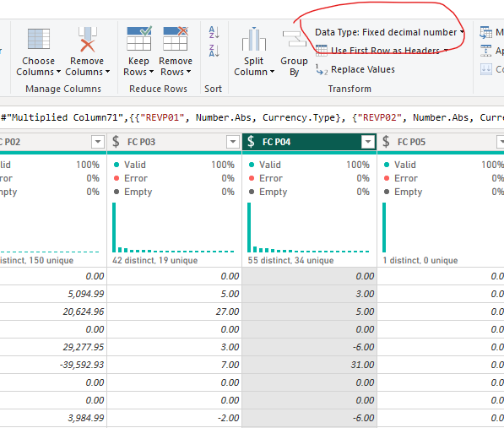Click the currency type icon on FC P03
The image size is (504, 428).
pyautogui.click(x=116, y=142)
